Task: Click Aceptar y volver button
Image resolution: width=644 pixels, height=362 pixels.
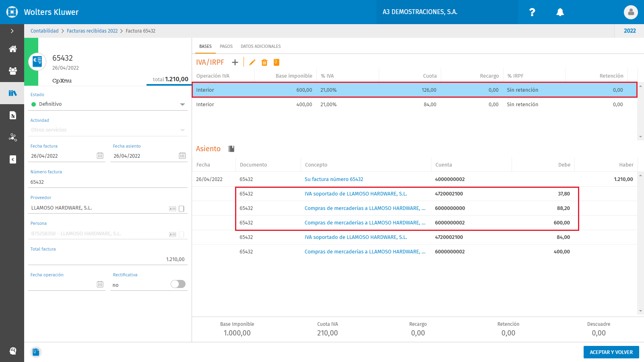Action: (x=611, y=352)
